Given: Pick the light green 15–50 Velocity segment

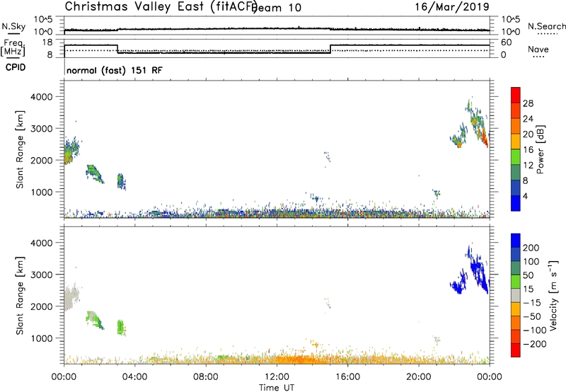Looking at the screenshot, I should click(516, 282).
